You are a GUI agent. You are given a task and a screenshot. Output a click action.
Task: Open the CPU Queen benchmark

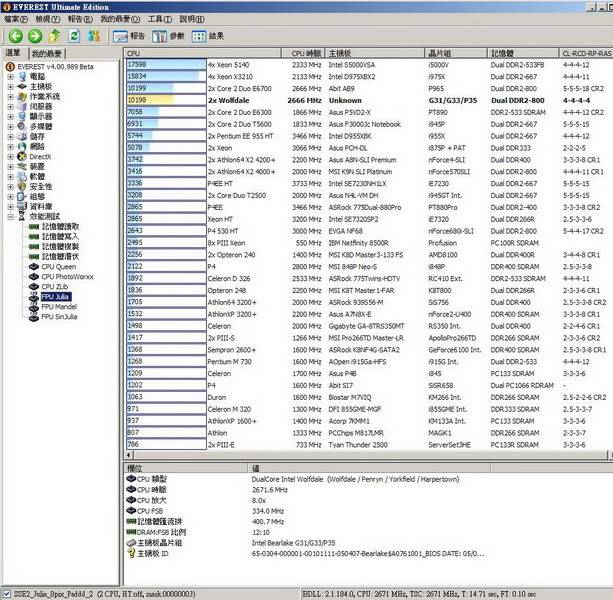(59, 267)
